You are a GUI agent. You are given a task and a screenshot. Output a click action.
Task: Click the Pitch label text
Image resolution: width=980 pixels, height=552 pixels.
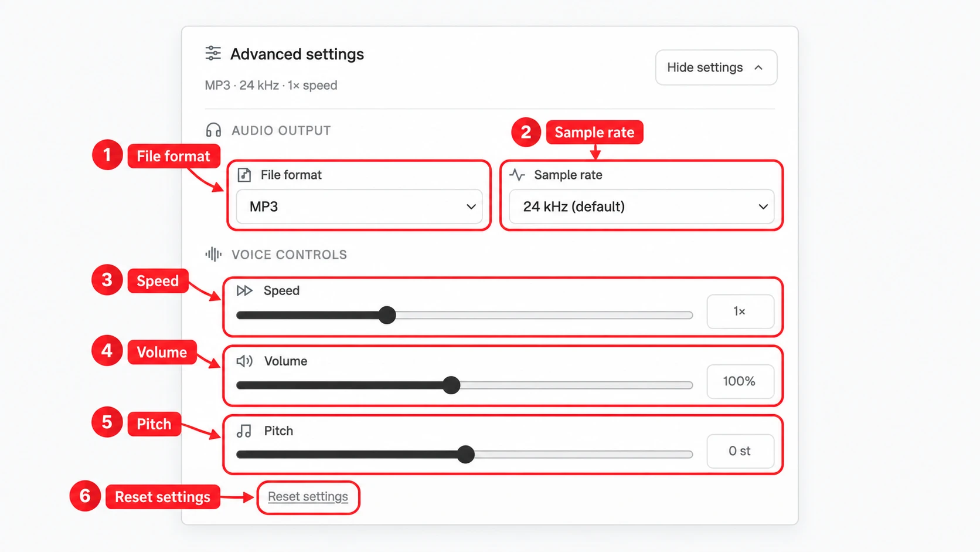(278, 431)
